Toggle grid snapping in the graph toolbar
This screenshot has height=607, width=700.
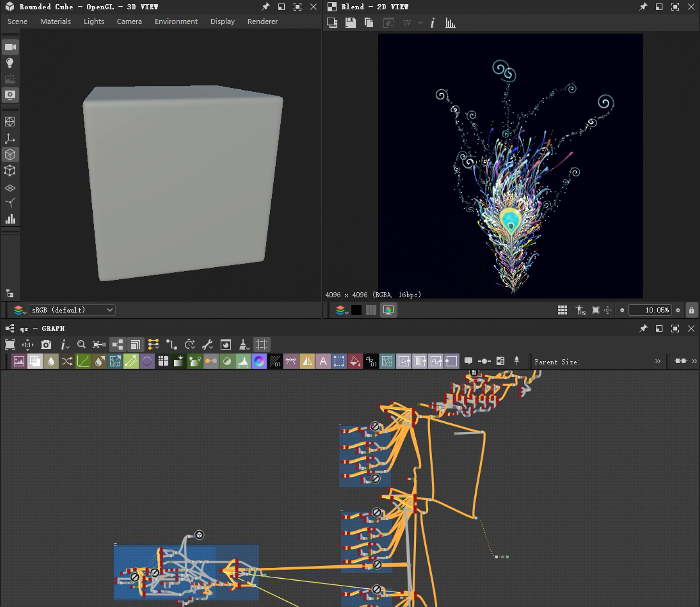coord(261,344)
